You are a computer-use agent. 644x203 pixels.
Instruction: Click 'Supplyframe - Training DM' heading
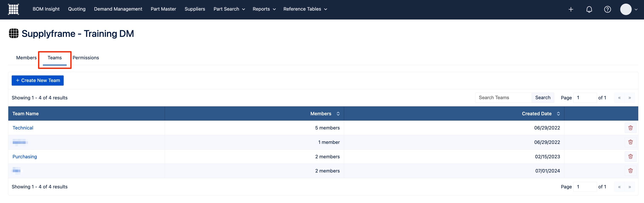pyautogui.click(x=78, y=33)
